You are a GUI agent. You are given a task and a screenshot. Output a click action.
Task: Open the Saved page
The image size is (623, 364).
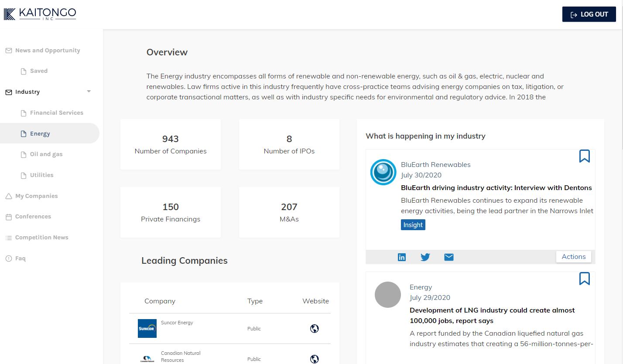pos(39,71)
